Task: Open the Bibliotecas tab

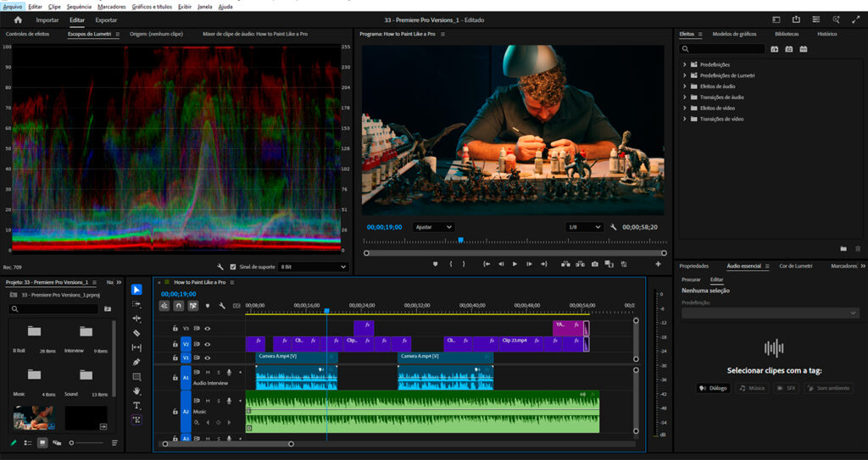Action: [787, 34]
